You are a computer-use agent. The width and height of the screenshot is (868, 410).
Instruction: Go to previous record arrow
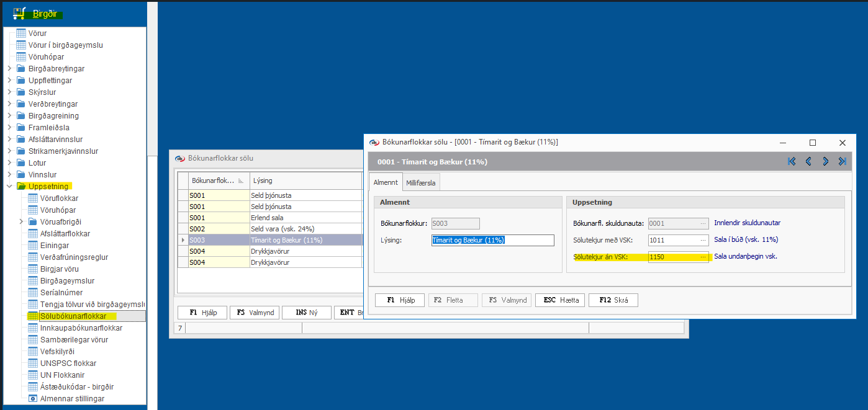pos(808,161)
